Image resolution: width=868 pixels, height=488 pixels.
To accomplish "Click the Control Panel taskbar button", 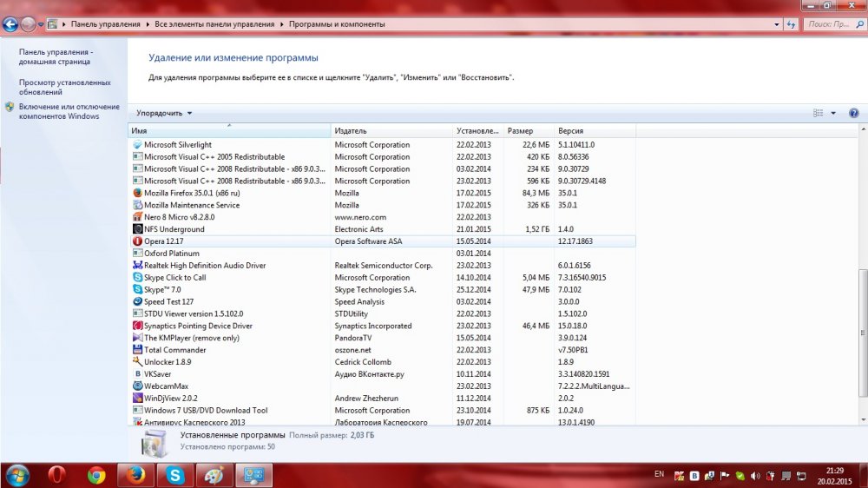I will click(x=254, y=475).
